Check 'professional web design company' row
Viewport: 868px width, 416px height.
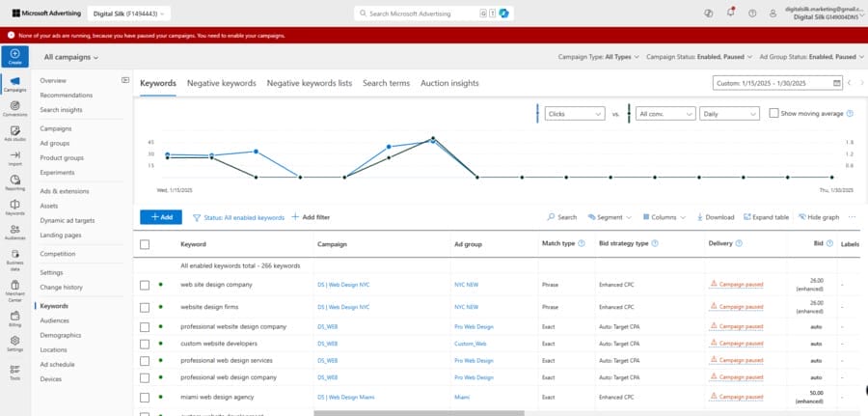click(145, 377)
